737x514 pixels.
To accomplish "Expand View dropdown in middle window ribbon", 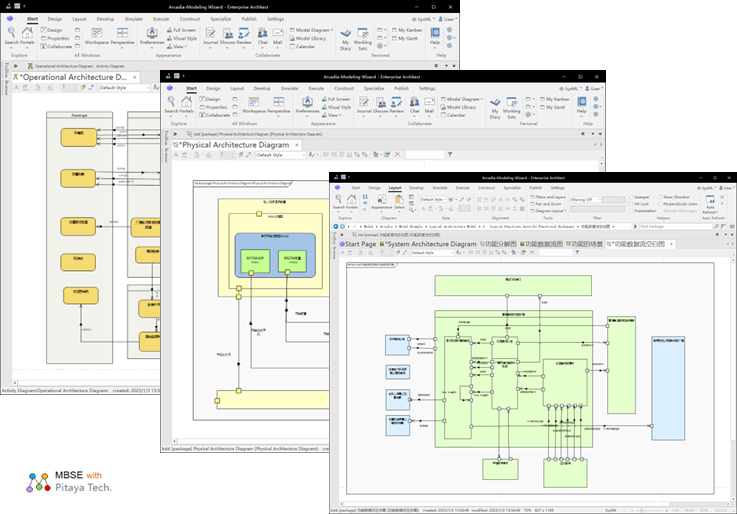I will coord(331,115).
